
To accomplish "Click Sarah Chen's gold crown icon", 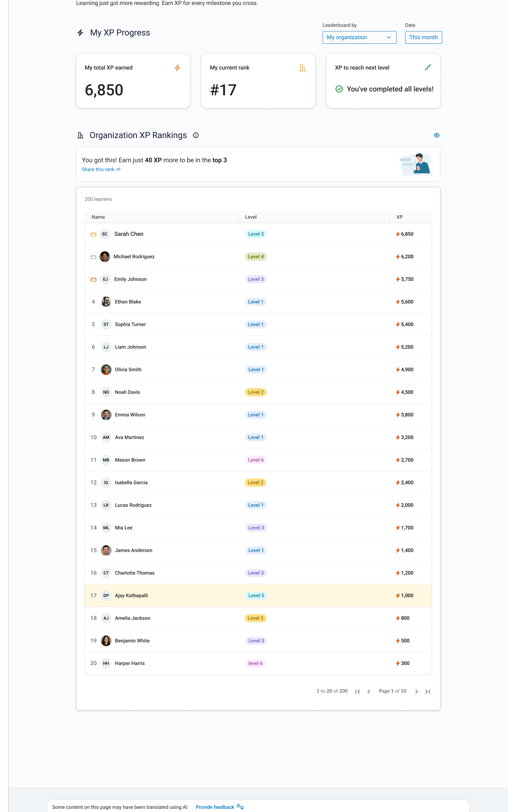I will point(93,234).
